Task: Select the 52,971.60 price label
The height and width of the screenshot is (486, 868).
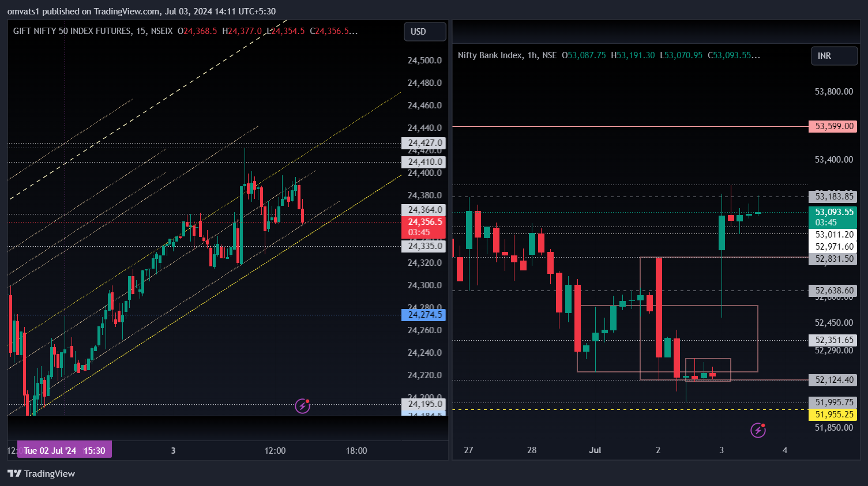Action: pos(833,247)
